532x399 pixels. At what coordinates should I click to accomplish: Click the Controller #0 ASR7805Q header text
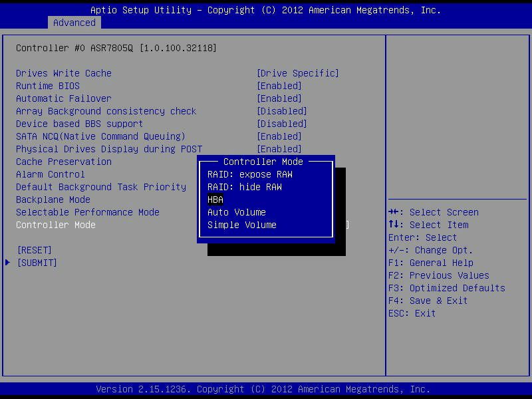(x=116, y=48)
